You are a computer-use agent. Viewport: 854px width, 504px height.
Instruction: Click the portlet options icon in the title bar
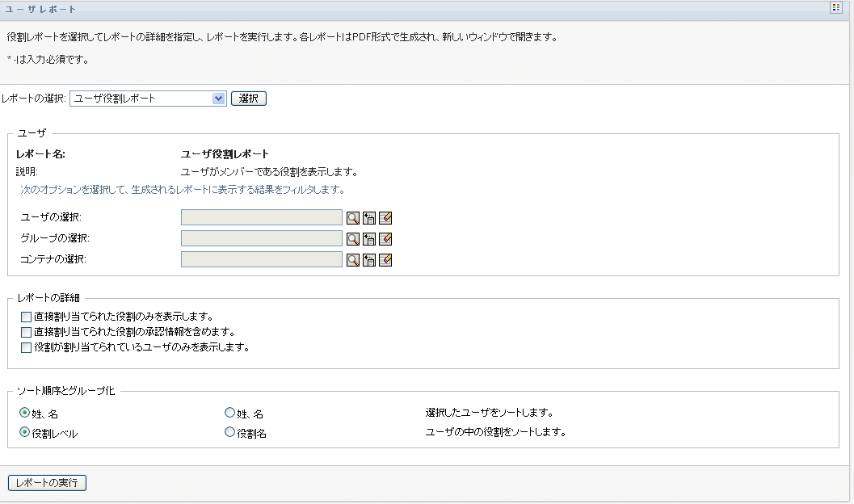(836, 7)
